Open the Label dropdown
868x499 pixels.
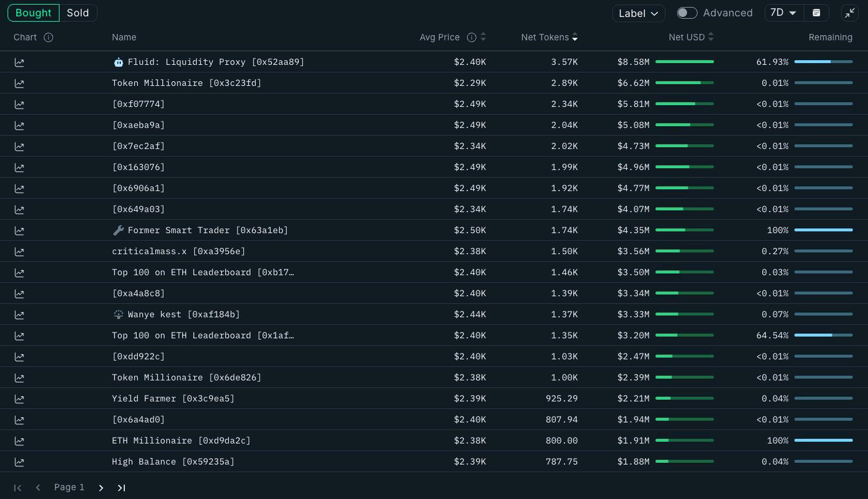[639, 13]
